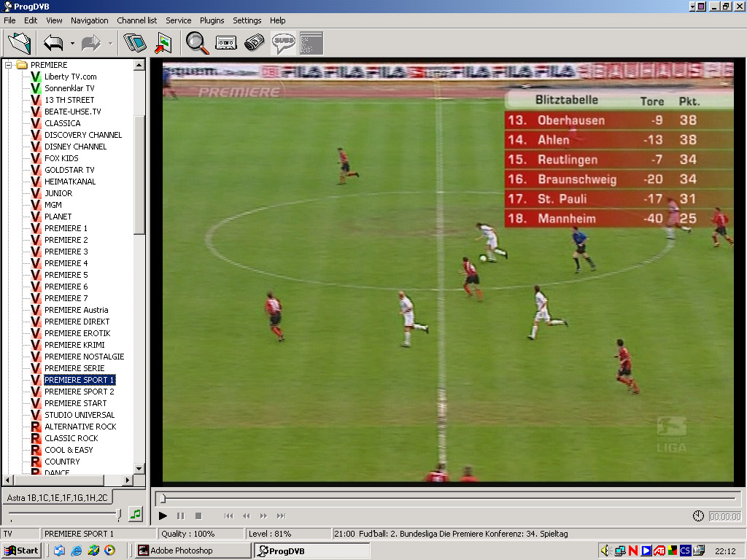The width and height of the screenshot is (747, 560).
Task: Select the DISCOVERY CHANNEL entry
Action: (x=83, y=135)
